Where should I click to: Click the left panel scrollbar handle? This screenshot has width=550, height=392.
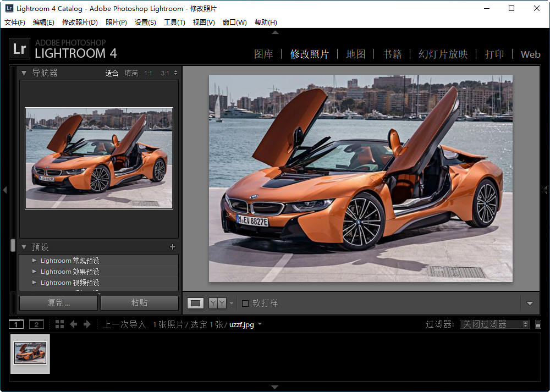[x=13, y=245]
